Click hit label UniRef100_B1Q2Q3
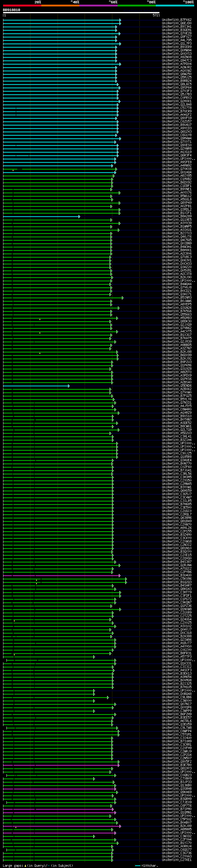Screen dimensions: 197x868 177,582
